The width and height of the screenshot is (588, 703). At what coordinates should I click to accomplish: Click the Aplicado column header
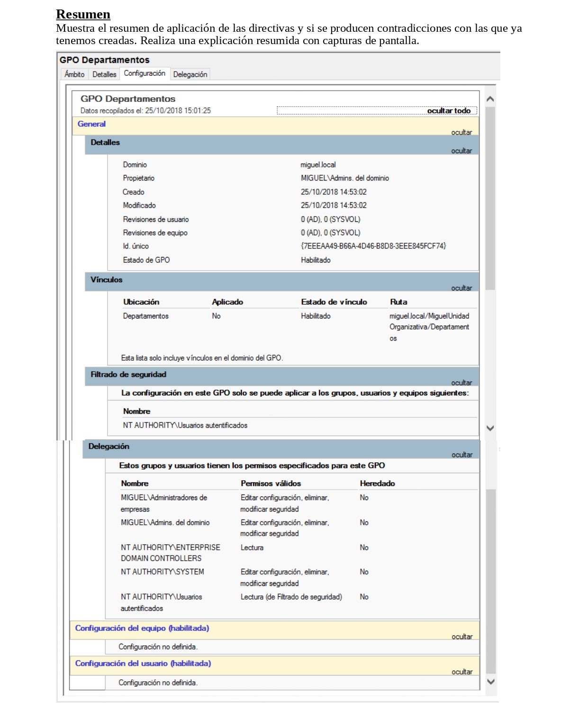coord(227,302)
